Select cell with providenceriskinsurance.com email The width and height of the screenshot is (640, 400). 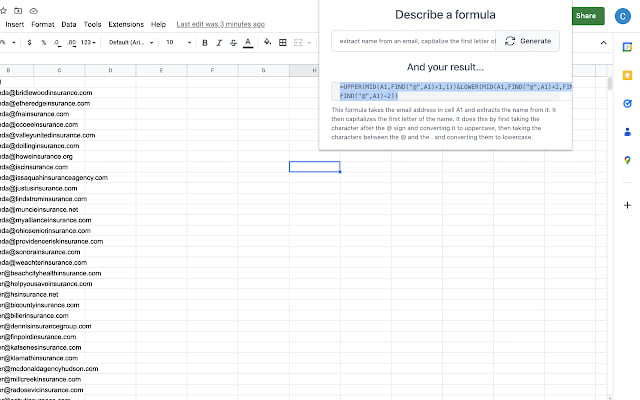[x=51, y=241]
